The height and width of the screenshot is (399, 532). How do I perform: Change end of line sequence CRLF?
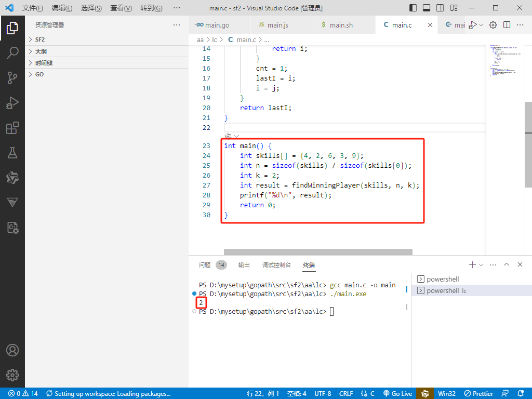coord(346,394)
